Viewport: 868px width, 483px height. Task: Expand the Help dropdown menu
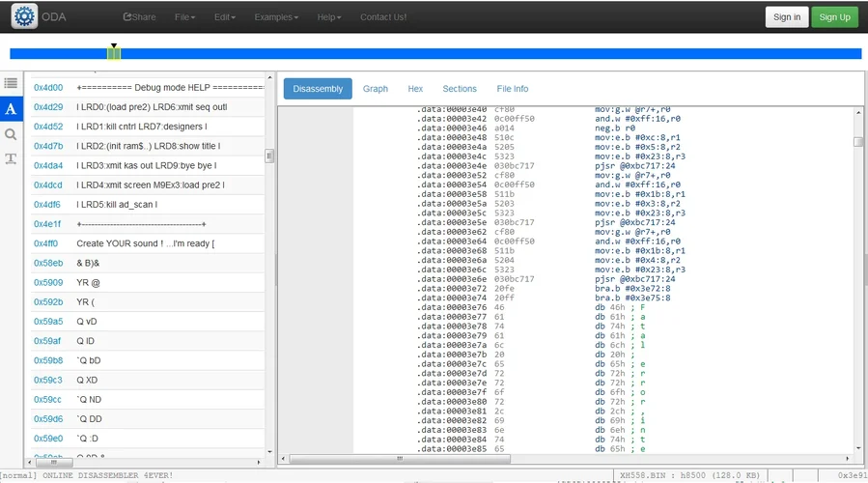[x=328, y=17]
